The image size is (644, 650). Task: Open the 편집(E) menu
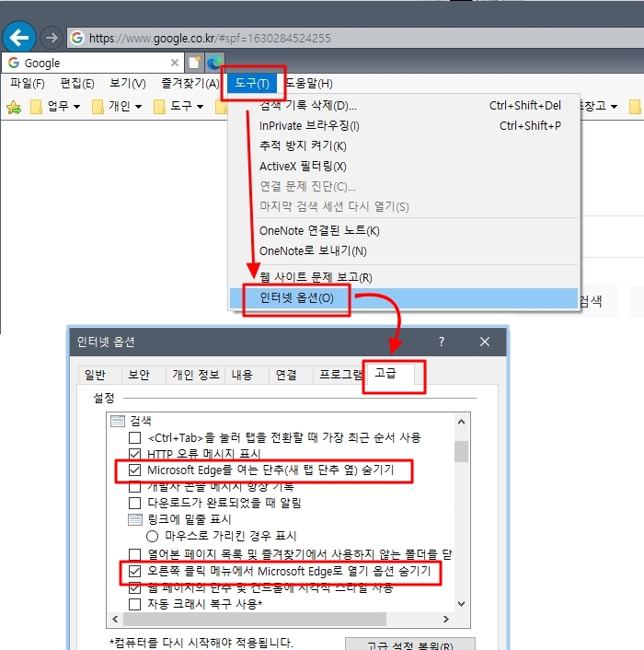point(77,84)
